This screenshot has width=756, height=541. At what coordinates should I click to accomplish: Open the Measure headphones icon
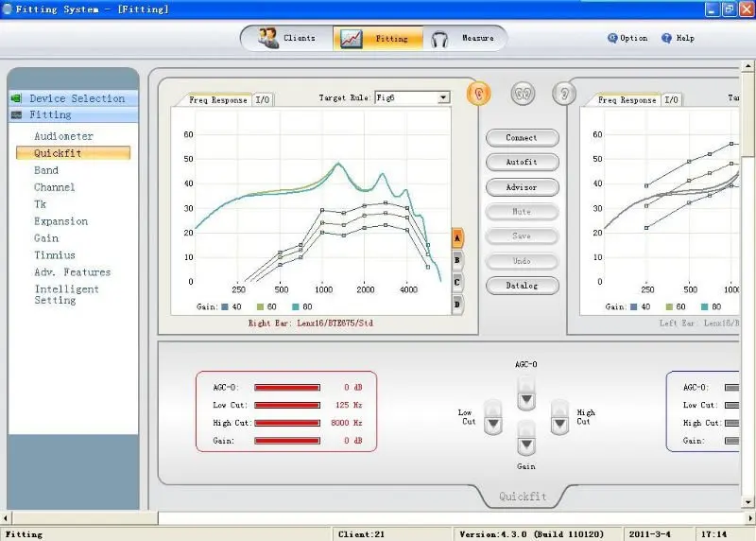(x=439, y=39)
